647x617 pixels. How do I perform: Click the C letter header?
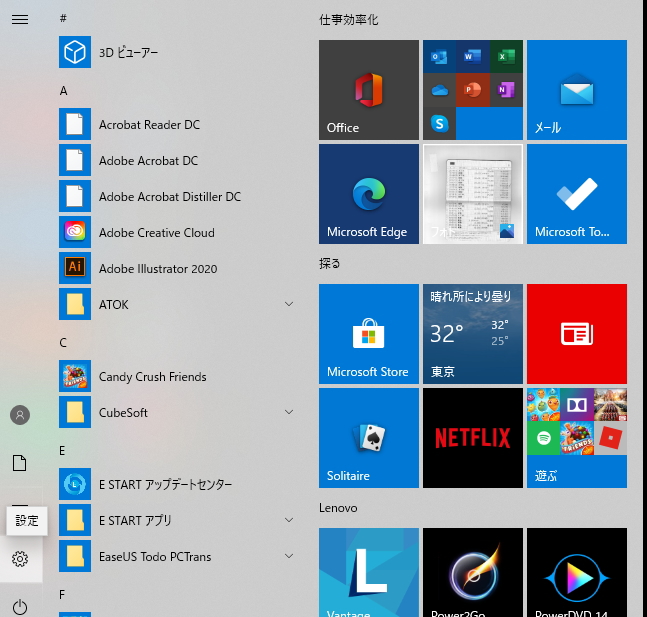[63, 343]
